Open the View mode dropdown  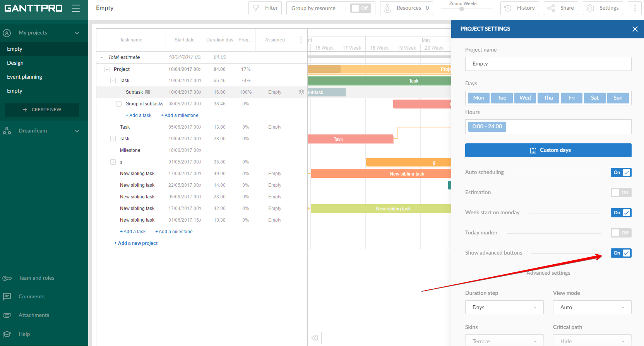point(592,307)
